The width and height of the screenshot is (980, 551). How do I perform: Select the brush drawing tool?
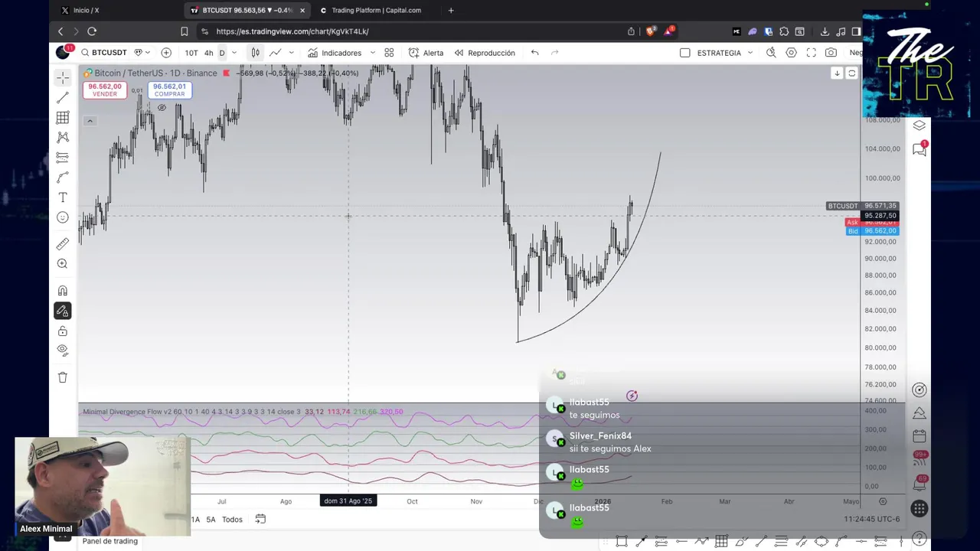pyautogui.click(x=63, y=178)
